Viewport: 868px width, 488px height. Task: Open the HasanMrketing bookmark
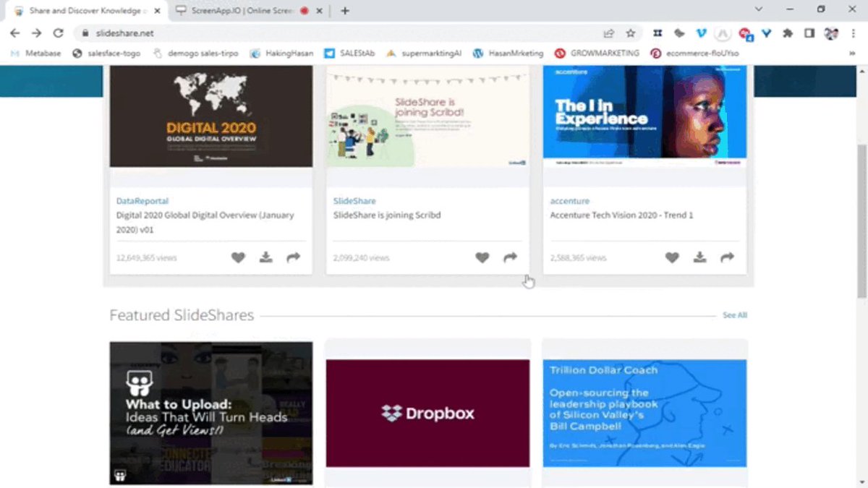[x=509, y=53]
